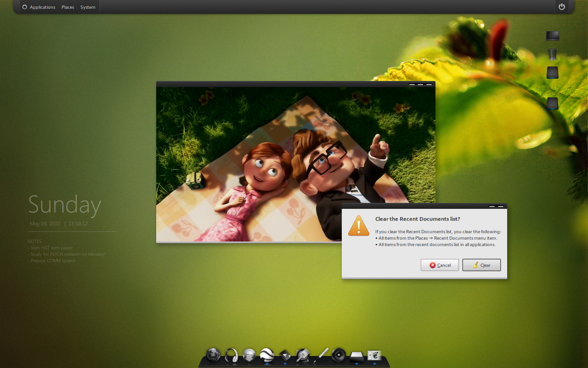The width and height of the screenshot is (588, 368).
Task: Open the lowest drive icon on the desktop
Action: pos(553,103)
